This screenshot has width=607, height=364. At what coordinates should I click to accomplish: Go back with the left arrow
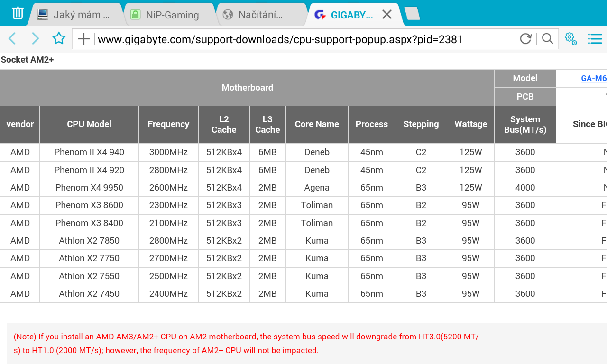pos(12,39)
